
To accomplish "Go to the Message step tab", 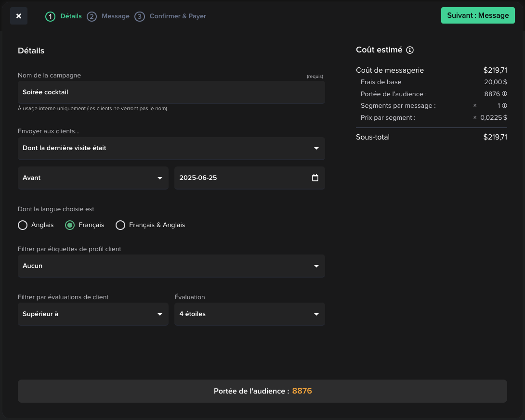I will tap(116, 16).
